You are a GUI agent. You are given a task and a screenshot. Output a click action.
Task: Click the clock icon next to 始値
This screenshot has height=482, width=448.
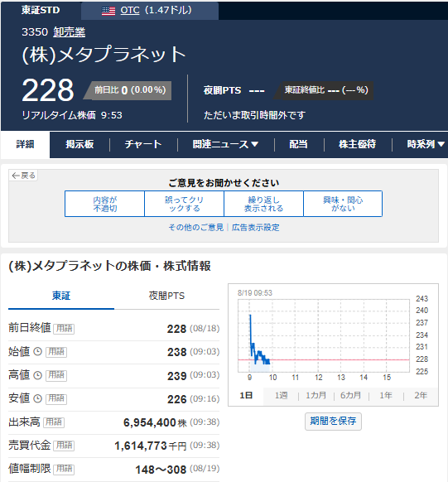(x=37, y=351)
